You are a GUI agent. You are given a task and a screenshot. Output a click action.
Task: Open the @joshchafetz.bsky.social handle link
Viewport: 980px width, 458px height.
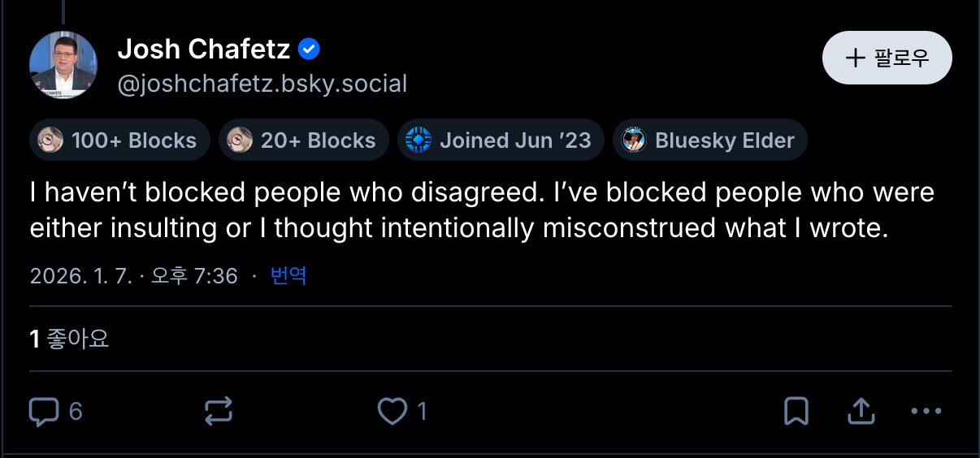[262, 84]
